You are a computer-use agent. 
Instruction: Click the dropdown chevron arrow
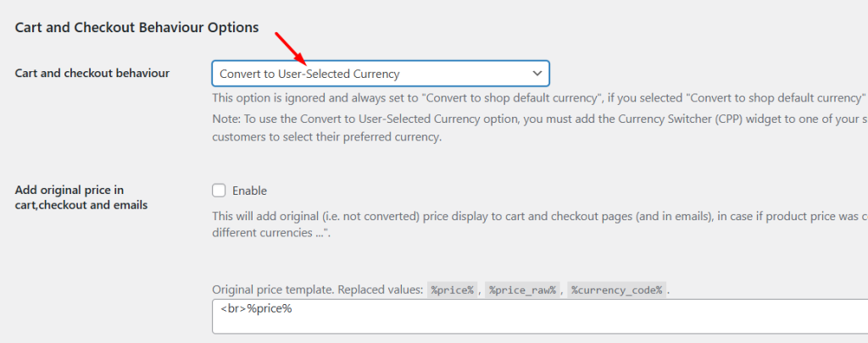click(537, 74)
